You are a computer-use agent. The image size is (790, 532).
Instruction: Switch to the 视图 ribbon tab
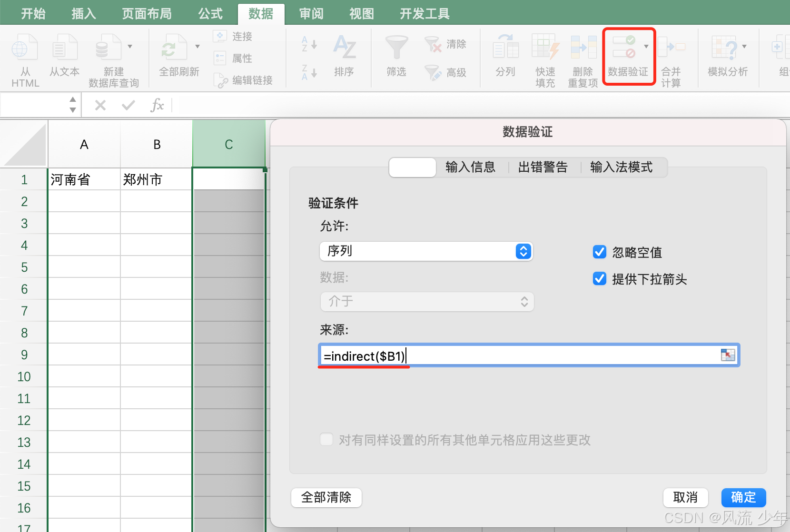coord(362,14)
